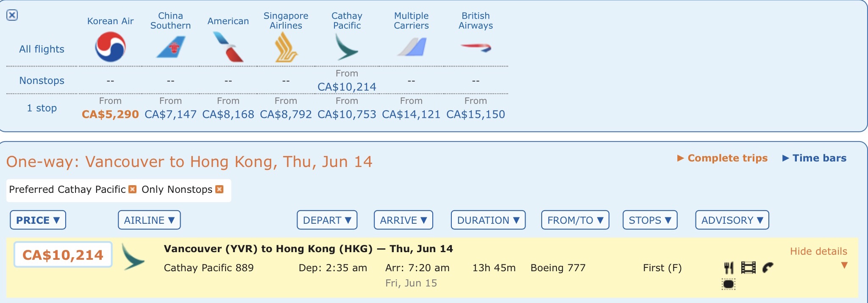The height and width of the screenshot is (303, 868).
Task: Click the Cathay Pacific logo in matrix
Action: tap(347, 47)
